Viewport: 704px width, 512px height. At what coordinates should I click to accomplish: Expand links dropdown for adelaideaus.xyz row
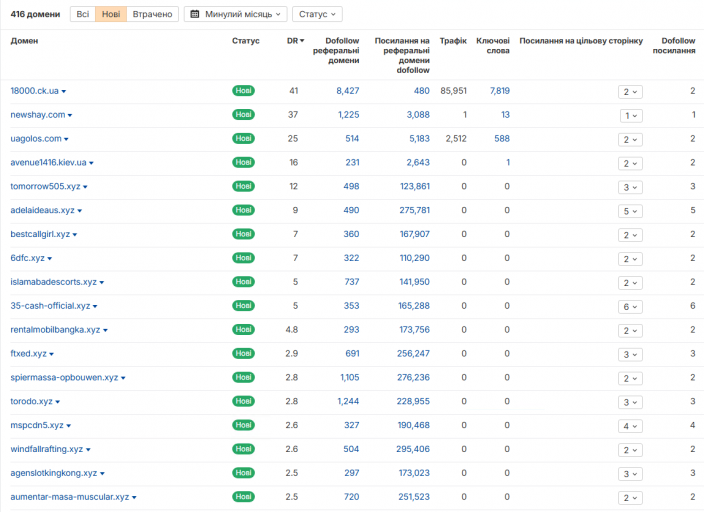point(630,211)
